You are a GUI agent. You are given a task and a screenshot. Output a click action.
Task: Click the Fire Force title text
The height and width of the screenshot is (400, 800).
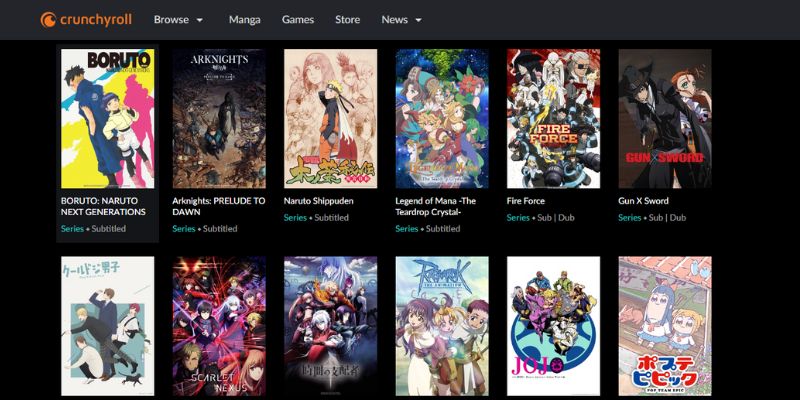[526, 201]
